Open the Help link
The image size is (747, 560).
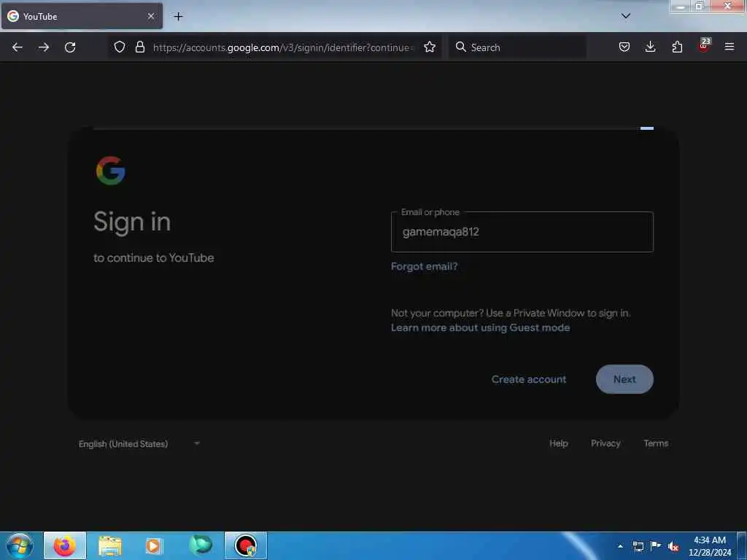point(558,443)
